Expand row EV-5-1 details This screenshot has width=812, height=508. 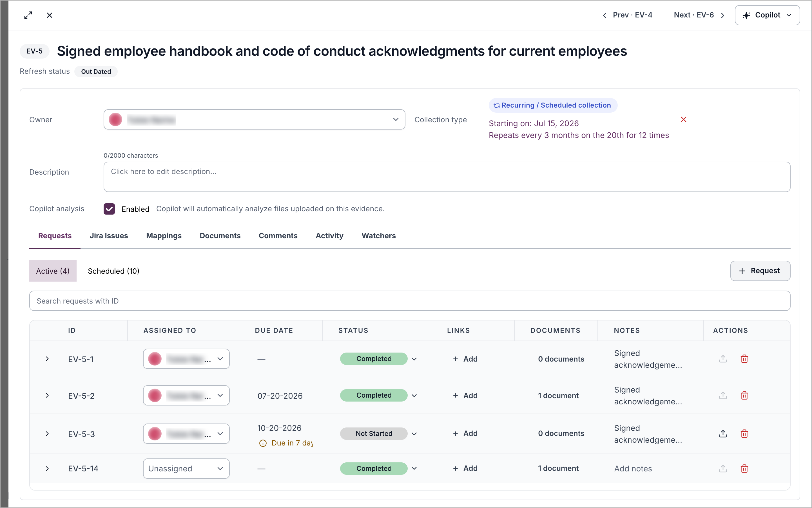pyautogui.click(x=47, y=359)
